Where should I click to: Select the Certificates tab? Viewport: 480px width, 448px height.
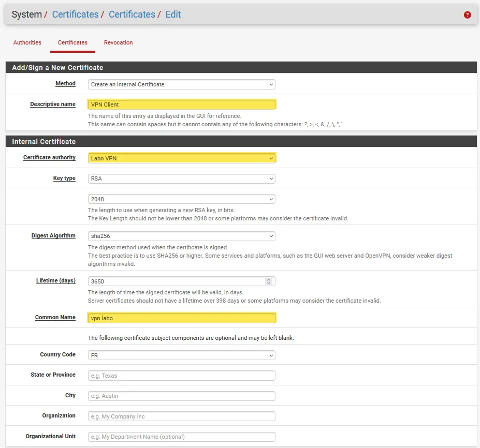tap(72, 42)
